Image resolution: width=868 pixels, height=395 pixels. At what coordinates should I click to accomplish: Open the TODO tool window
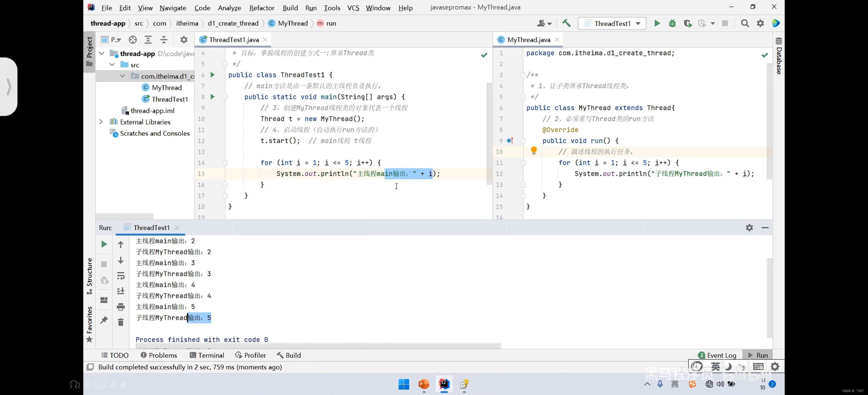click(x=115, y=355)
